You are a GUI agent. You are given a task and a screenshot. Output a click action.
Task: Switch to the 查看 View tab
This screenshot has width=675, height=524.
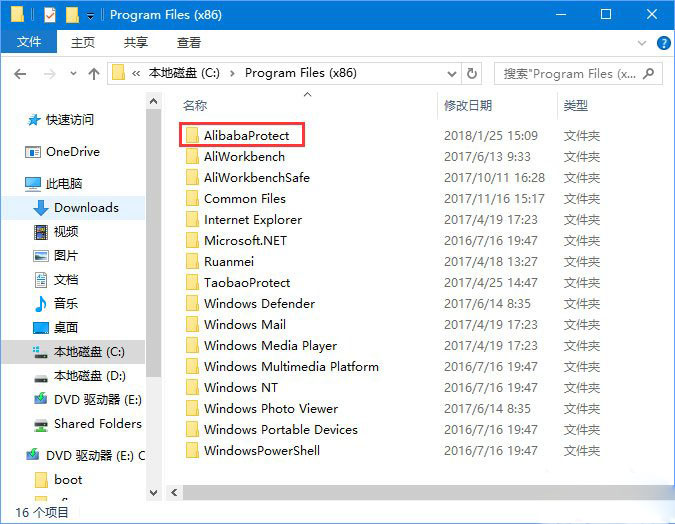point(188,42)
